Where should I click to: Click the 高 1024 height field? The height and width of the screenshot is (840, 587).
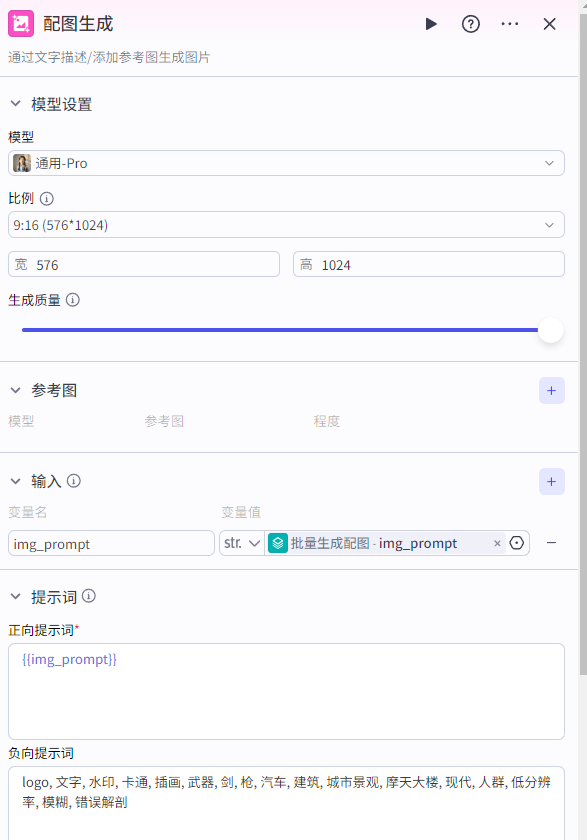[x=429, y=265]
